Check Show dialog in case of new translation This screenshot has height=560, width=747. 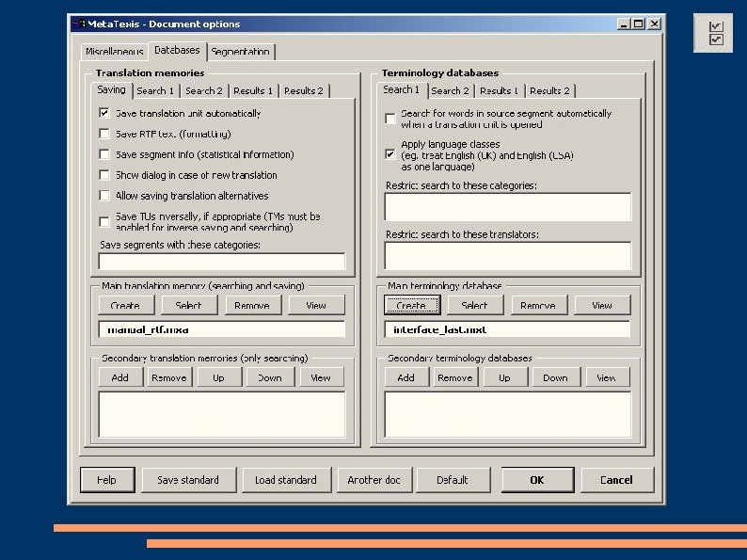(103, 175)
